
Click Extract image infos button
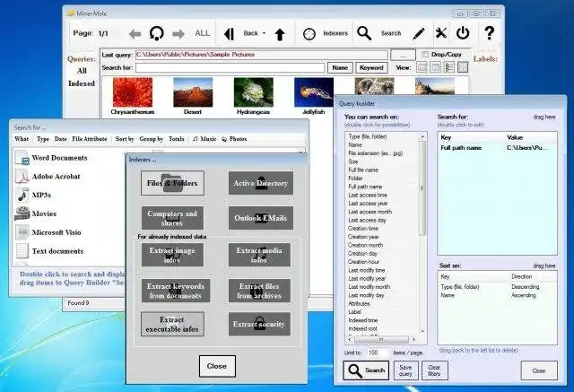(172, 255)
